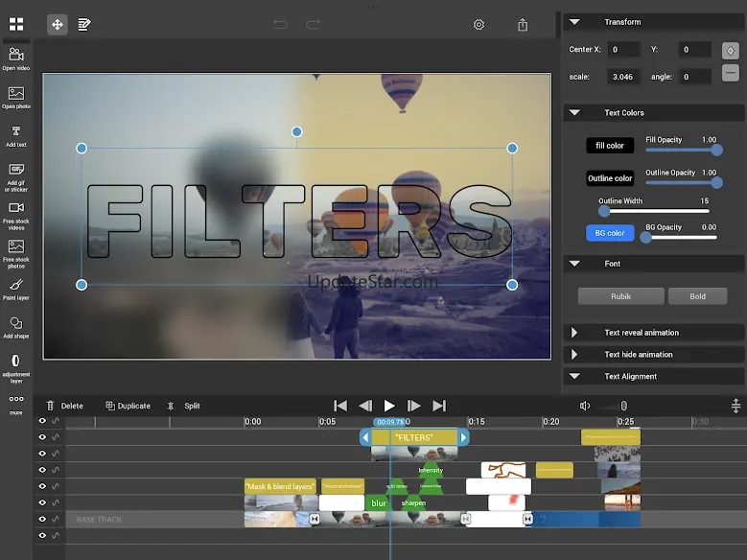
Task: Open the main grid menu icon
Action: pyautogui.click(x=16, y=25)
